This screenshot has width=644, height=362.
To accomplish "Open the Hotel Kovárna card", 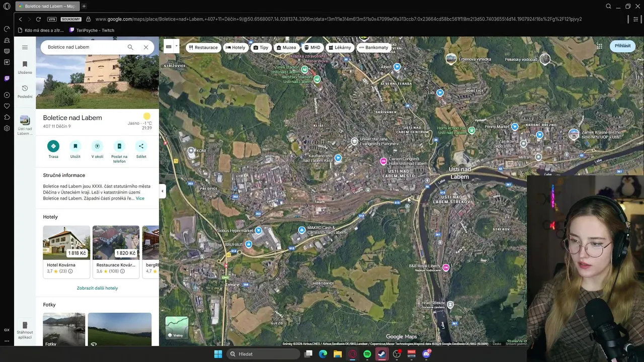I will (x=66, y=252).
